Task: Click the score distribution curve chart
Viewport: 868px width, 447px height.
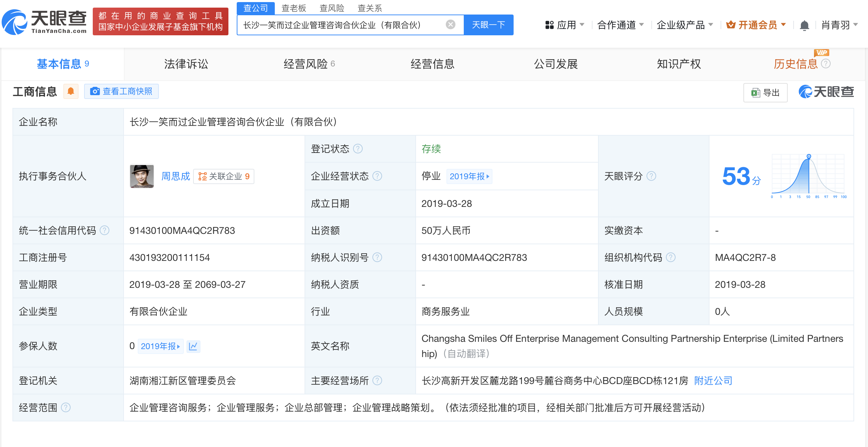Action: tap(808, 176)
